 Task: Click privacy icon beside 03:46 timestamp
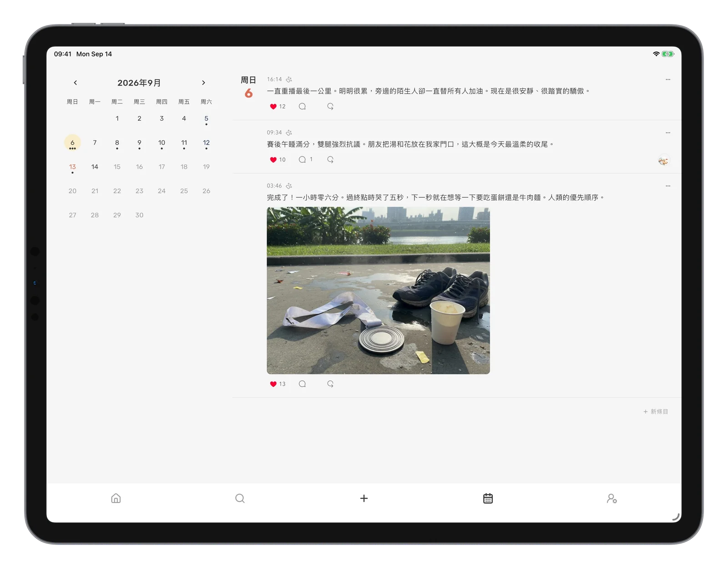pos(289,186)
